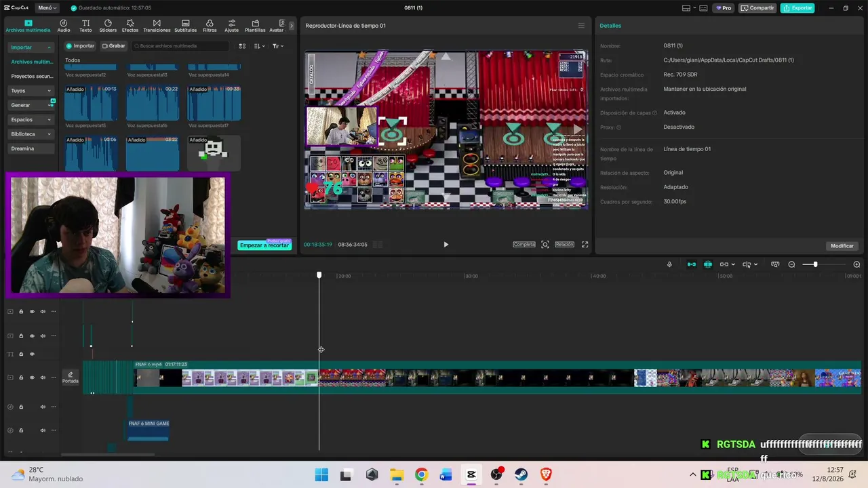Switch to the Texto tab
This screenshot has width=868, height=488.
85,26
